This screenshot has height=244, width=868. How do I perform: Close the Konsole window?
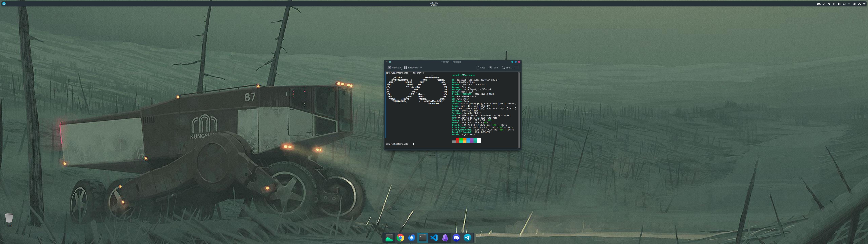point(519,62)
